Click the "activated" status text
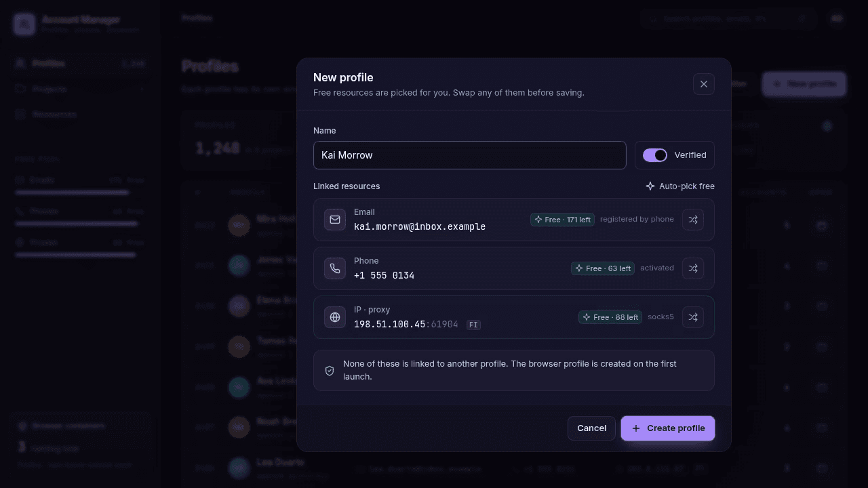Image resolution: width=868 pixels, height=488 pixels. [657, 268]
